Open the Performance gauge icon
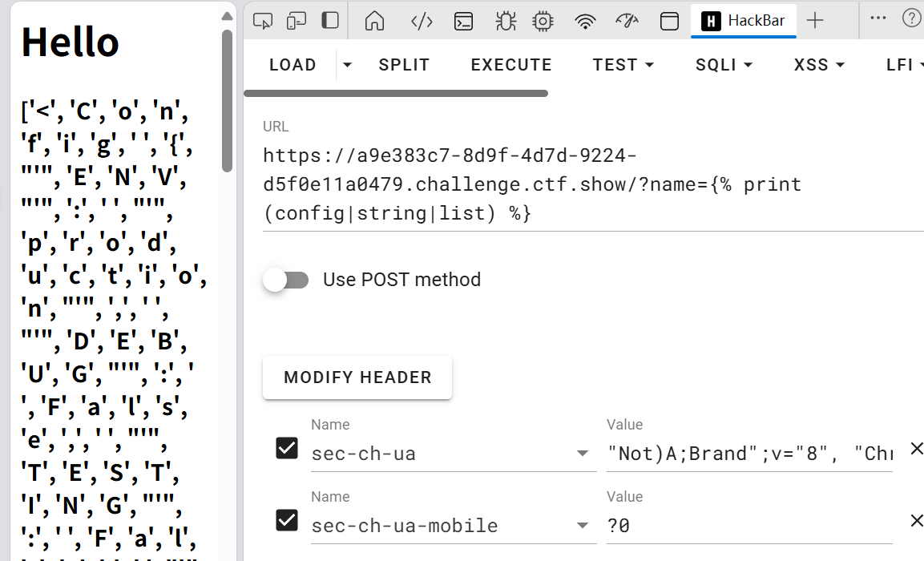 tap(627, 20)
